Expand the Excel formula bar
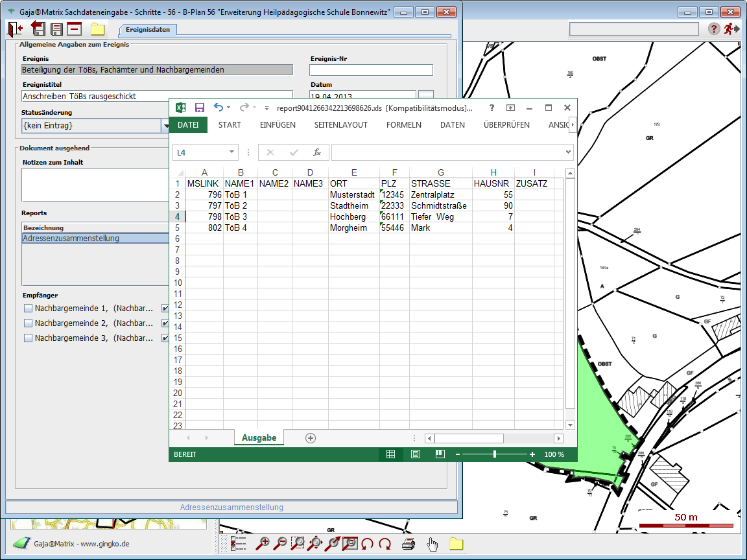This screenshot has height=560, width=747. click(x=568, y=152)
